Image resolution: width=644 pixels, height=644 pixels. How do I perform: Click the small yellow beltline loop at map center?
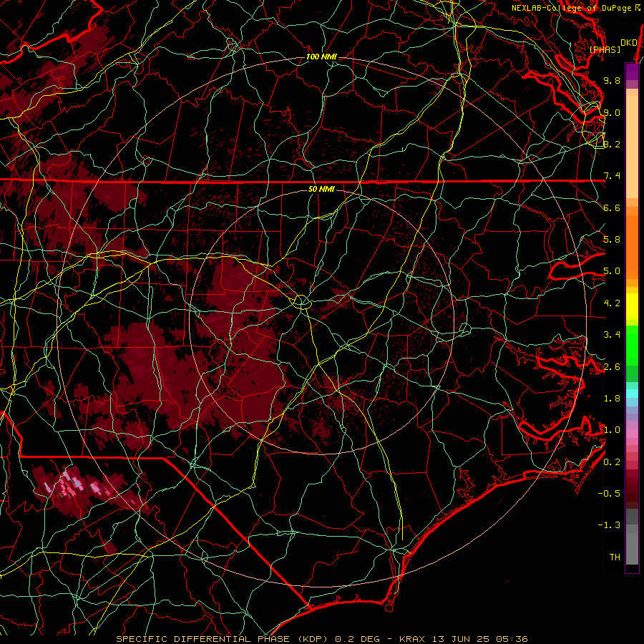tap(301, 302)
